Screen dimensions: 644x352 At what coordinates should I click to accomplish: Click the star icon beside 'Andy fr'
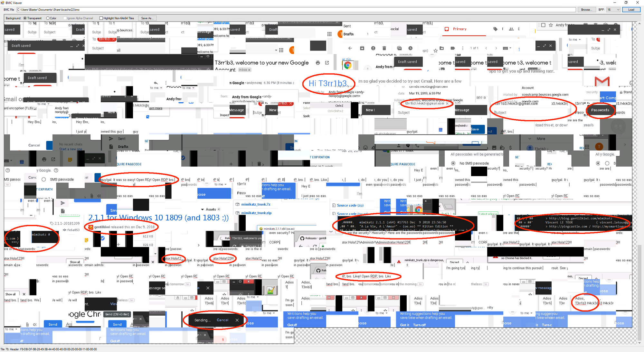[x=551, y=25]
